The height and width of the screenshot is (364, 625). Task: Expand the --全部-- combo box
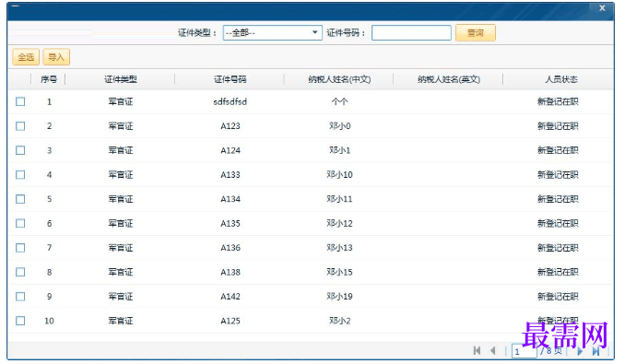[x=272, y=32]
